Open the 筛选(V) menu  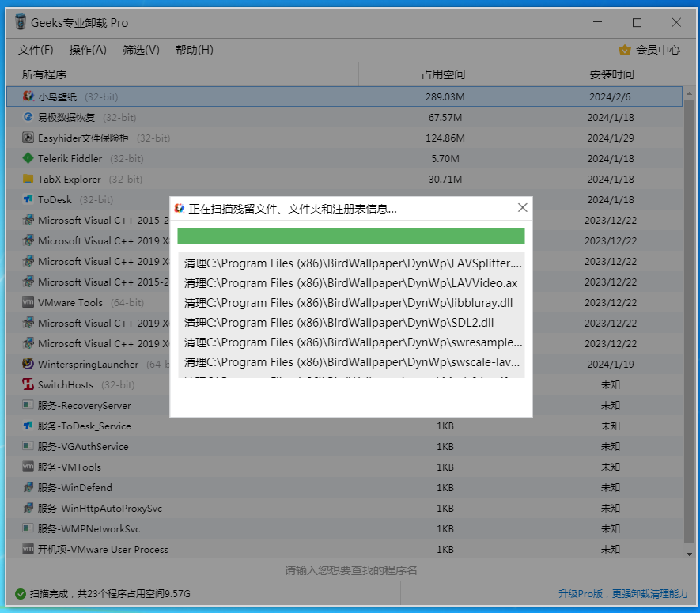point(141,50)
